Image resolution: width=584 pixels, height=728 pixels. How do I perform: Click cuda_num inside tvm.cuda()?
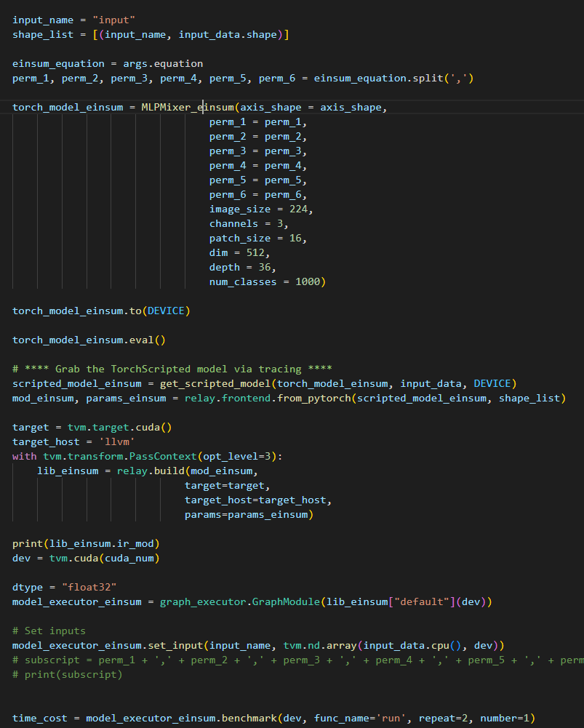point(129,558)
